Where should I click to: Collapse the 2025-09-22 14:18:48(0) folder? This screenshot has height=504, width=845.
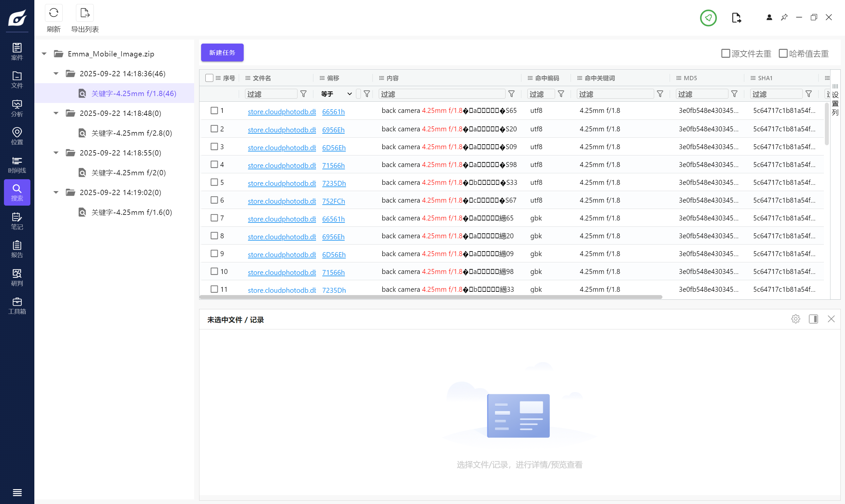[x=56, y=113]
